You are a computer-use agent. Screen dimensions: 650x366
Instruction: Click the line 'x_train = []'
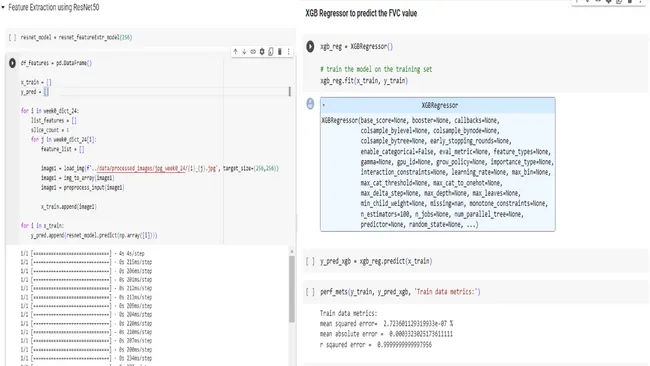pyautogui.click(x=36, y=82)
